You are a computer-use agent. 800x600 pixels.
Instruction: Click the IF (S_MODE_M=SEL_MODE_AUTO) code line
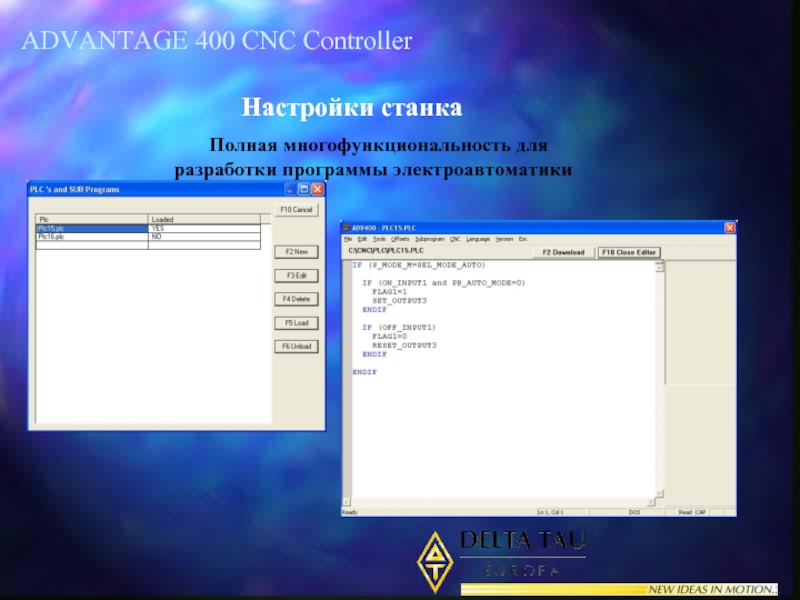tap(419, 265)
